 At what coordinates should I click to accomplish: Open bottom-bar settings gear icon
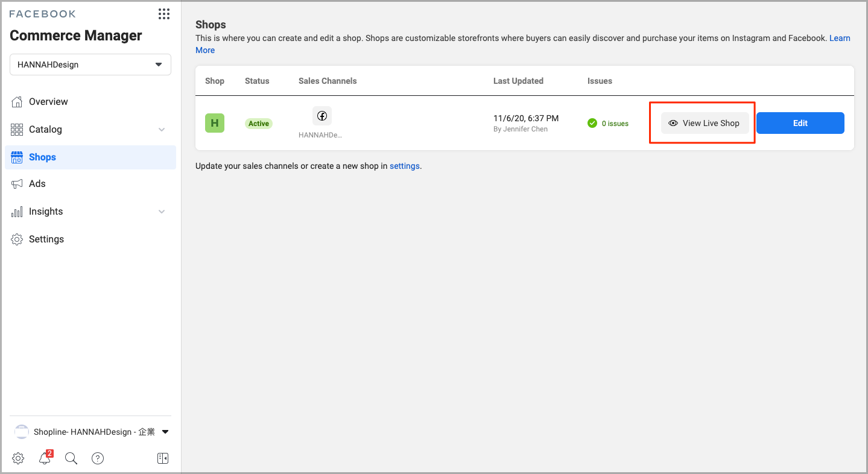coord(18,458)
